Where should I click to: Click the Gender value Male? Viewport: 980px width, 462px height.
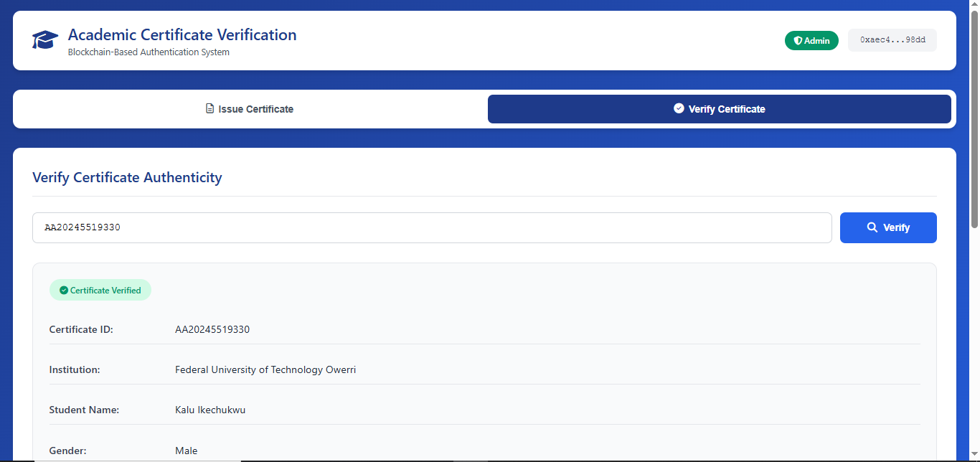186,451
